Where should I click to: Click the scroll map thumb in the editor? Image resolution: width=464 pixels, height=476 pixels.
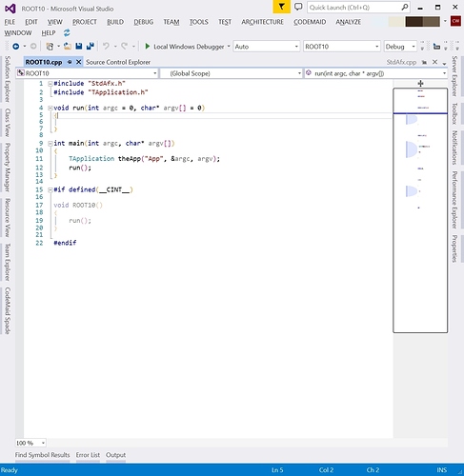click(x=420, y=210)
